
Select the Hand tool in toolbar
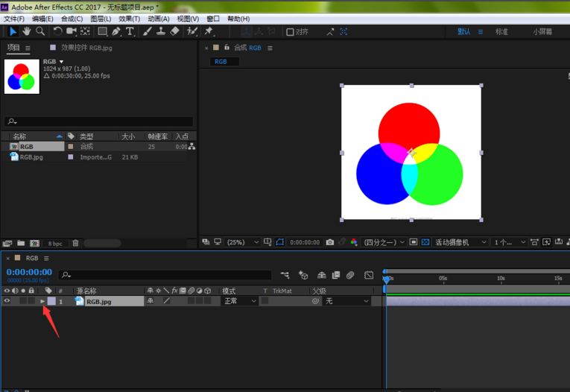pyautogui.click(x=27, y=31)
